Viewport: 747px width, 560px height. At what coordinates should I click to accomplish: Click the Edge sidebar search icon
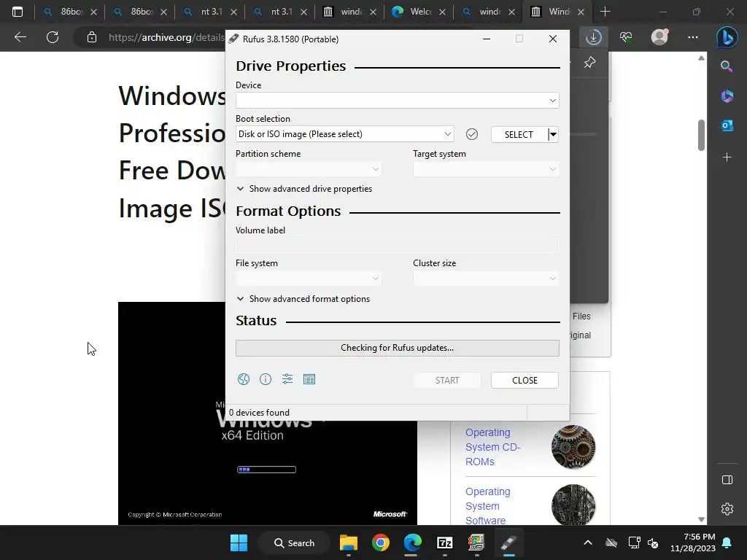click(727, 66)
